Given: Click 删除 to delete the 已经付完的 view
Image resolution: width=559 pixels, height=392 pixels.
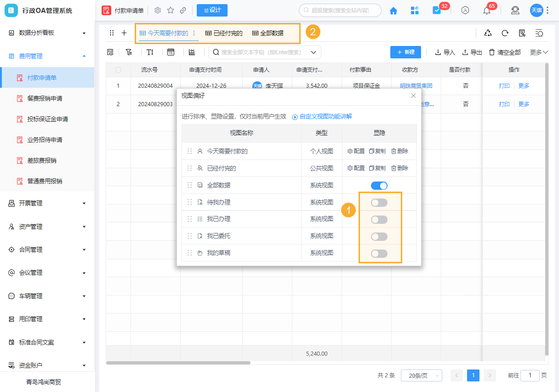Looking at the screenshot, I should click(x=401, y=168).
